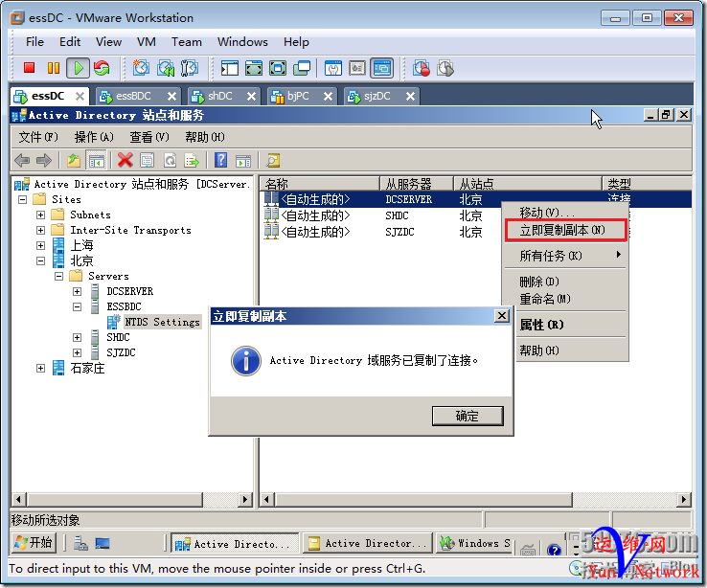Expand the DCSERVER server node
The width and height of the screenshot is (707, 588).
pyautogui.click(x=77, y=291)
